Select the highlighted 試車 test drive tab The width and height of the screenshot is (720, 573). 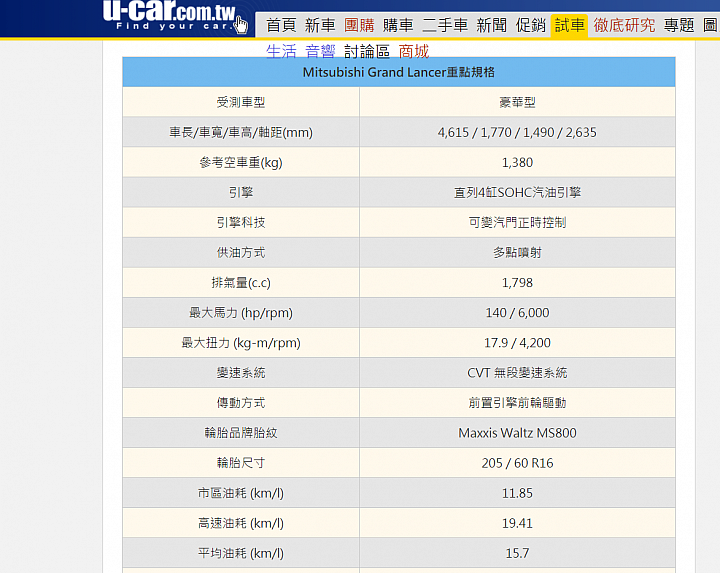coord(569,25)
